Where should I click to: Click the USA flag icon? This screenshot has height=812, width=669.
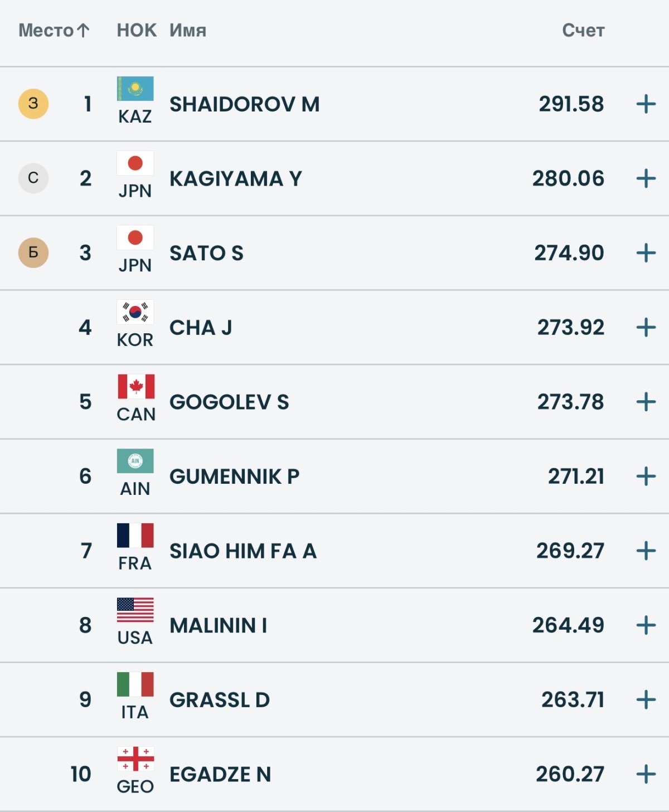tap(135, 610)
